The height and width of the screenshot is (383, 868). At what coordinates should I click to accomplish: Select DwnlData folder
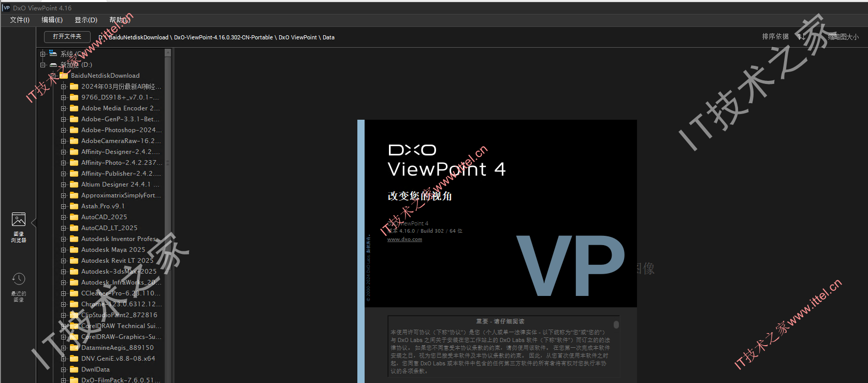tap(95, 370)
